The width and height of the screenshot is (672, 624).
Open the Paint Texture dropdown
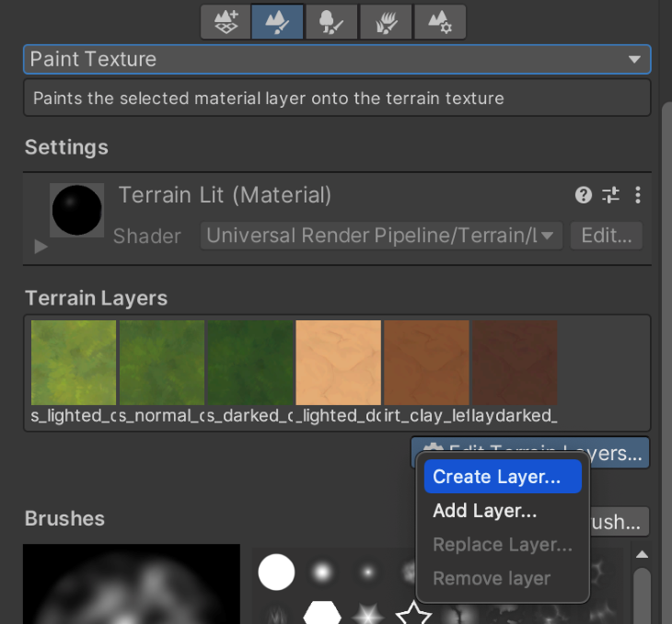[337, 60]
